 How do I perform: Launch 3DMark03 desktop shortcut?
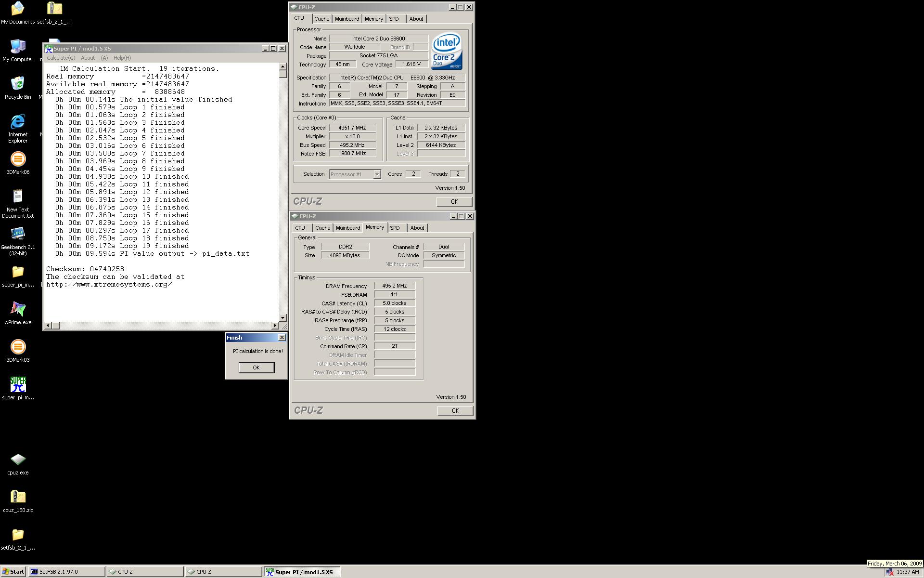[x=18, y=351]
